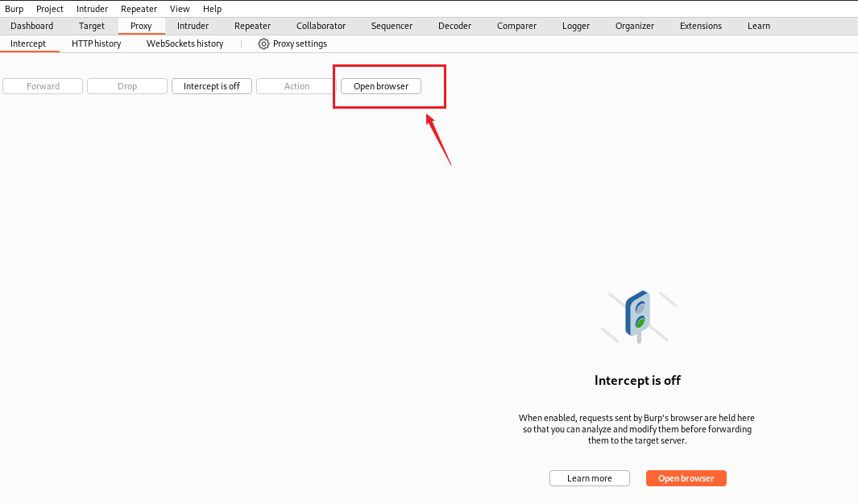The image size is (858, 504).
Task: Open the Comparer tab
Action: pyautogui.click(x=516, y=26)
